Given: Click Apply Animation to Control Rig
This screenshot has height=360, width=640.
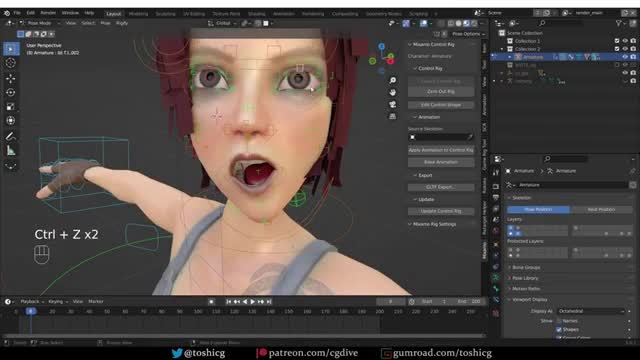Looking at the screenshot, I should pos(441,150).
